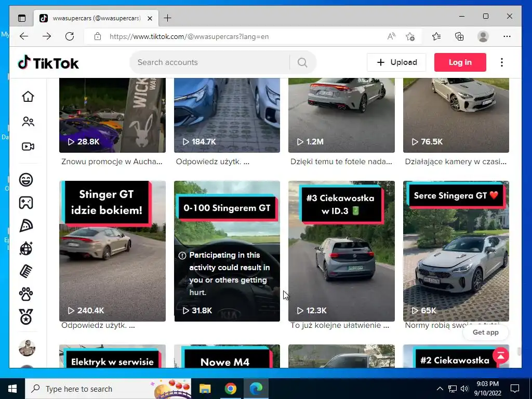Select the Animals paw print sidebar icon
Image resolution: width=532 pixels, height=399 pixels.
(x=26, y=294)
